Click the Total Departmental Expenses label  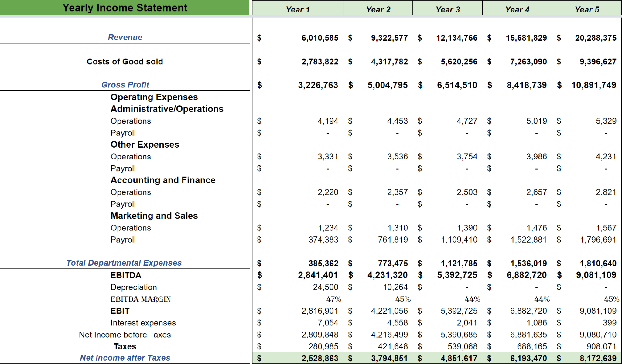[x=124, y=263]
